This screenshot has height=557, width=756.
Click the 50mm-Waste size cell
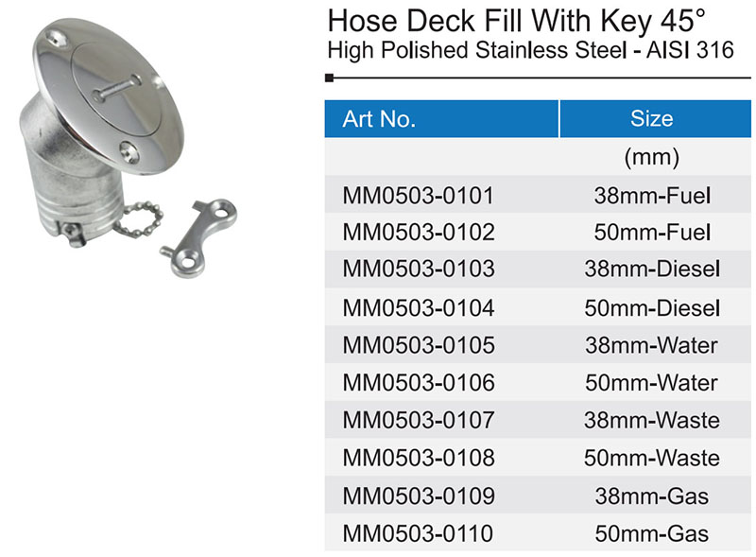652,459
